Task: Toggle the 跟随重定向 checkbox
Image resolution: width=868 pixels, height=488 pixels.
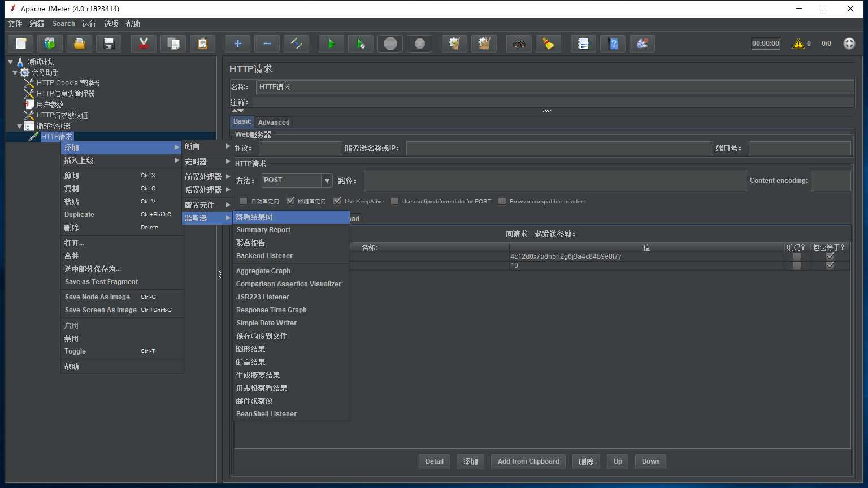Action: (x=290, y=201)
